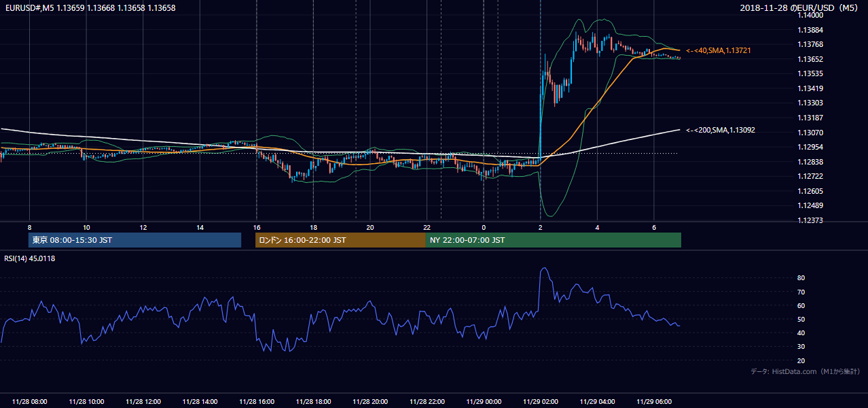This screenshot has height=408, width=868.
Task: Click the 11/28 20:00 date label
Action: coord(370,402)
